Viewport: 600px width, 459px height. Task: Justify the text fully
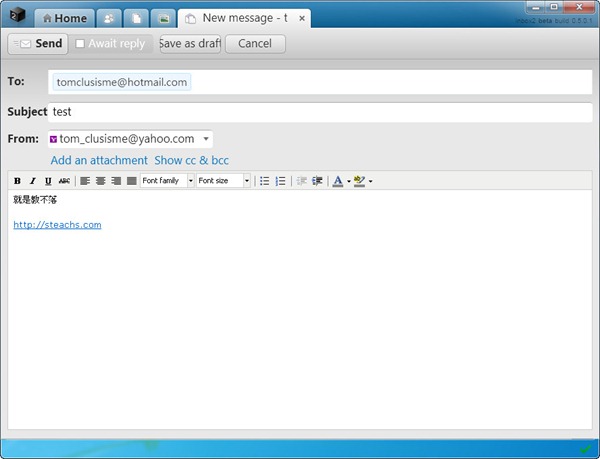click(132, 181)
